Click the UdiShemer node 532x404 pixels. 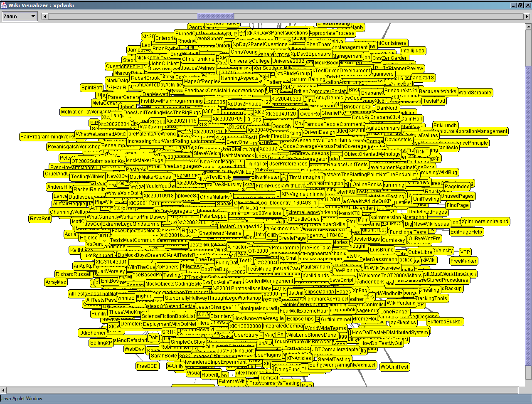point(92,333)
